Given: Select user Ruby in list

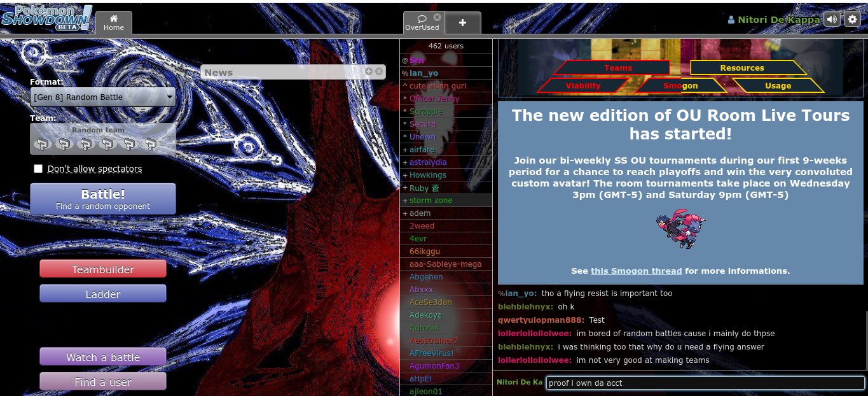Looking at the screenshot, I should coord(446,187).
